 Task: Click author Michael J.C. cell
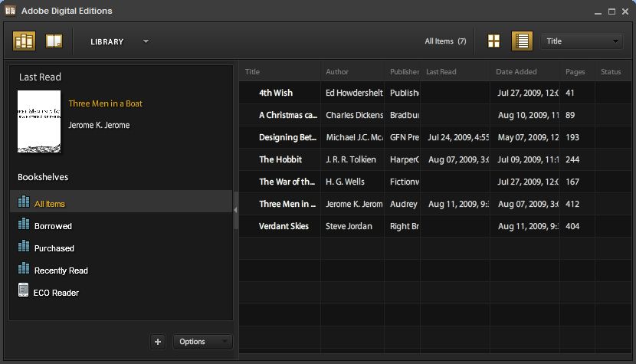tap(354, 137)
